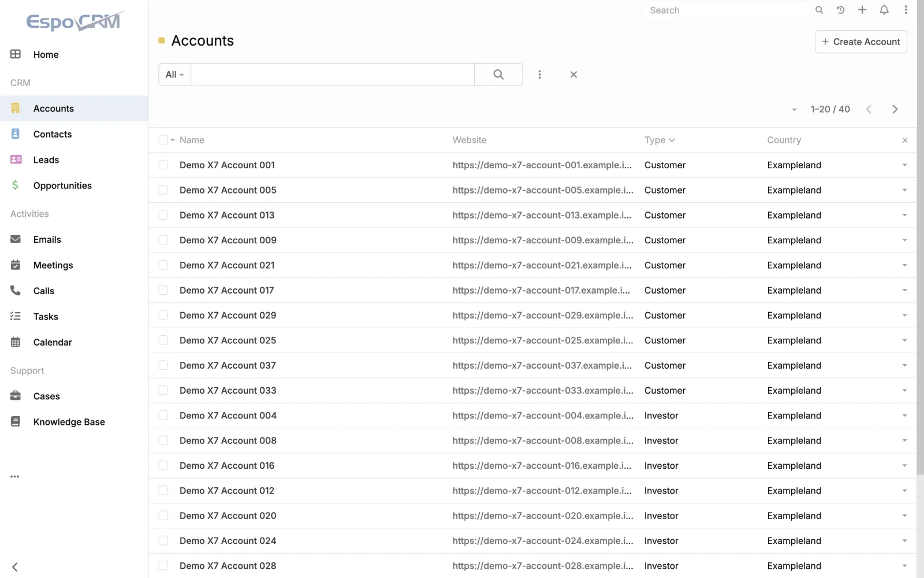Click the global search magnifier icon
This screenshot has height=578, width=924.
(819, 10)
